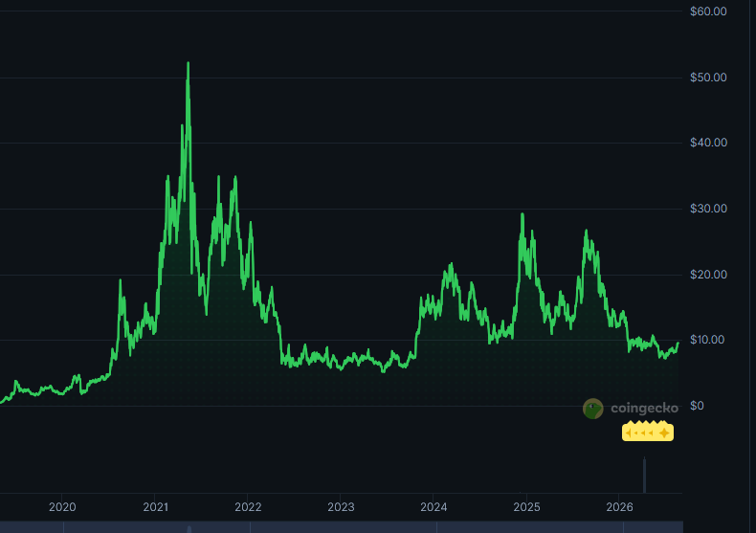Click the $0 price axis label
This screenshot has height=533, width=756.
[x=698, y=406]
